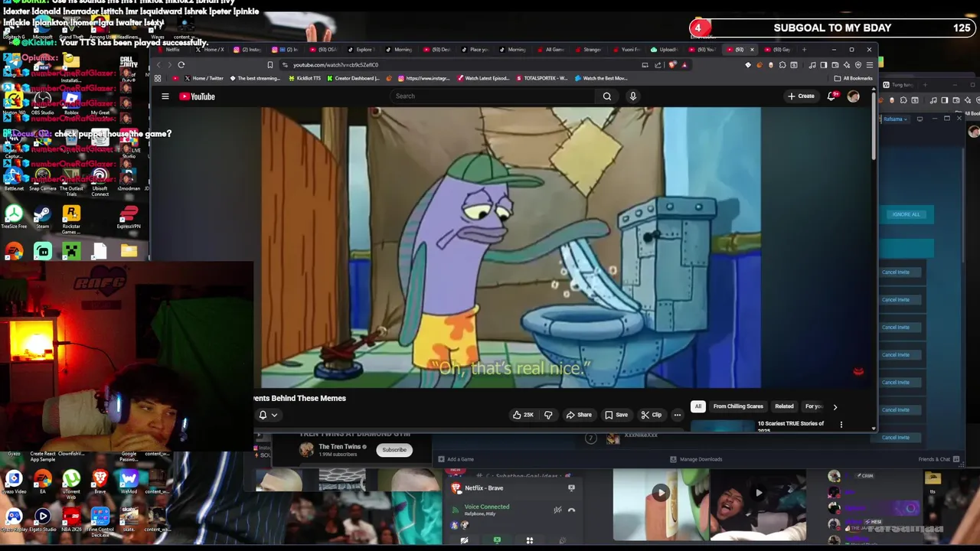This screenshot has width=980, height=551.
Task: Show more filter chips with right chevron
Action: [835, 407]
